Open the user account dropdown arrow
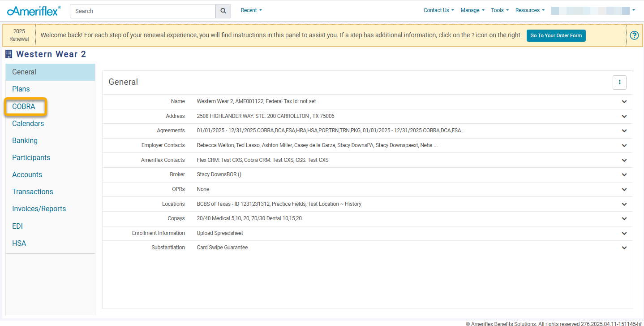The height and width of the screenshot is (326, 644). [x=634, y=10]
